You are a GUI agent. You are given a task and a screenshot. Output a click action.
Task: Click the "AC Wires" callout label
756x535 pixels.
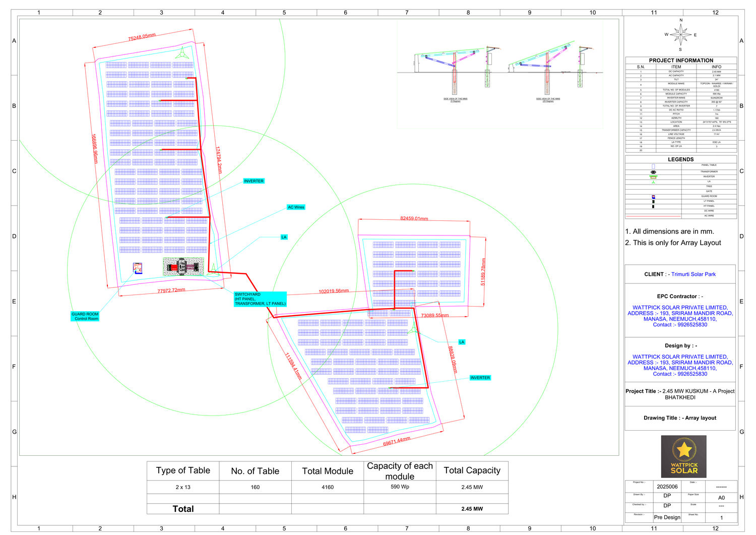[x=296, y=207]
